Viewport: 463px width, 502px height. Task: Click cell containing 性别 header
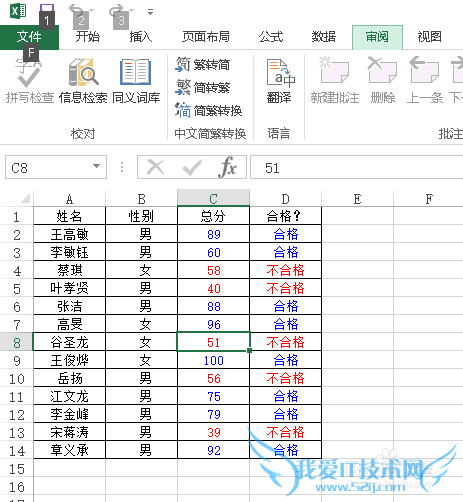tap(141, 216)
